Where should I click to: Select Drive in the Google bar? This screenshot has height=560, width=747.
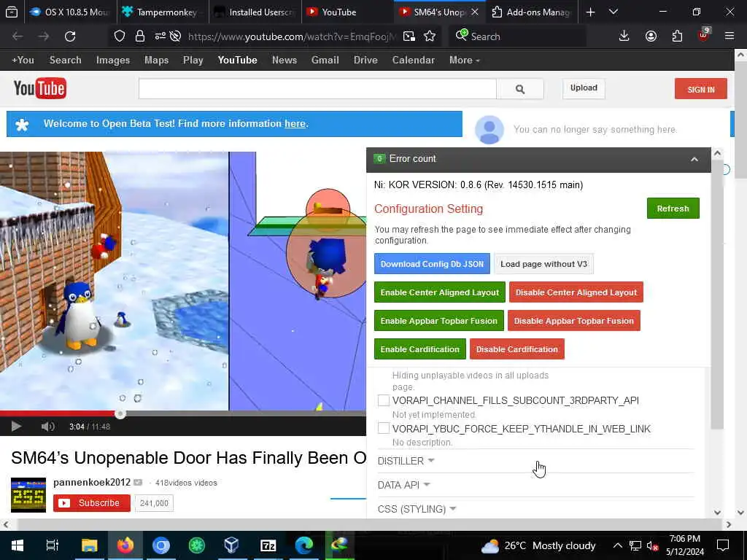pyautogui.click(x=365, y=60)
